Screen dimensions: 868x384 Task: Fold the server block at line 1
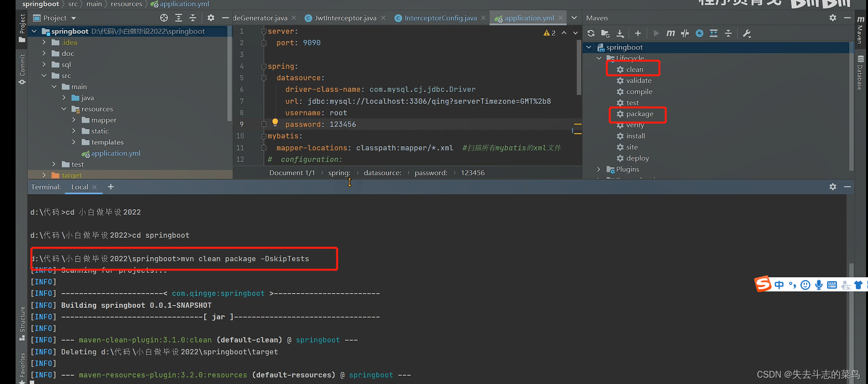click(x=264, y=31)
